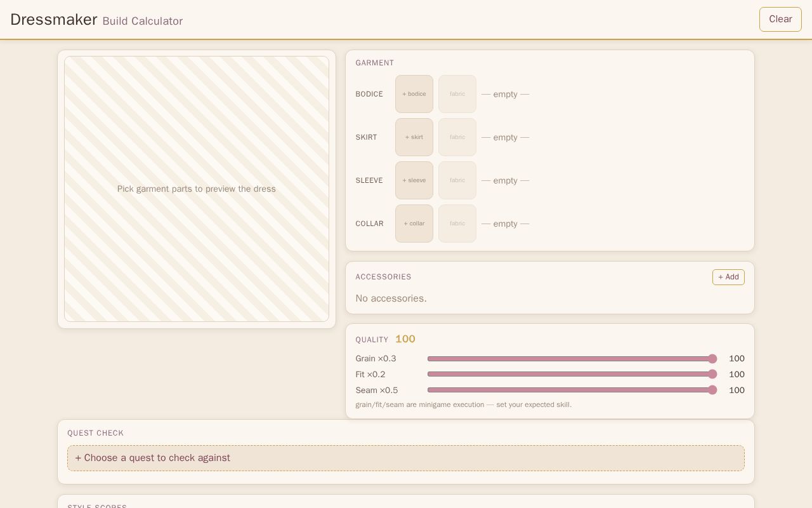Click the Dressmaker title
Image resolution: width=812 pixels, height=508 pixels.
pos(54,20)
